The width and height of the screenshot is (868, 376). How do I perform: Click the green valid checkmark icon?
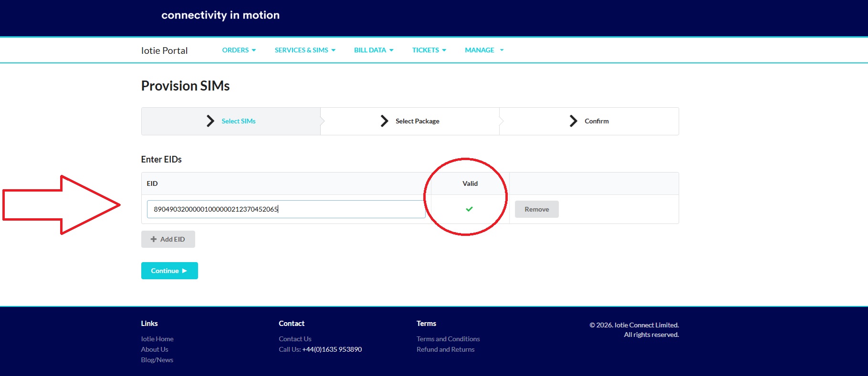click(469, 209)
